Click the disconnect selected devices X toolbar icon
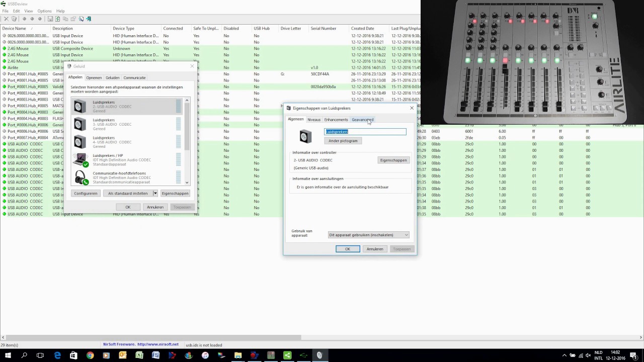644x362 pixels. click(6, 19)
